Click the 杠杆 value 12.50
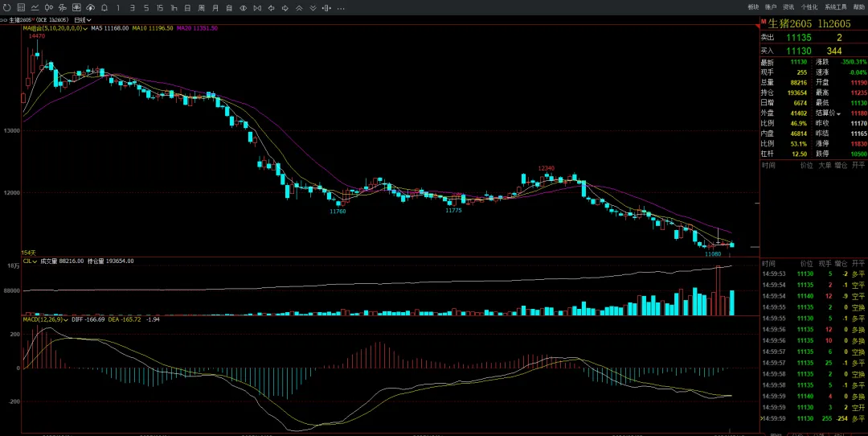The width and height of the screenshot is (868, 436). (x=801, y=154)
